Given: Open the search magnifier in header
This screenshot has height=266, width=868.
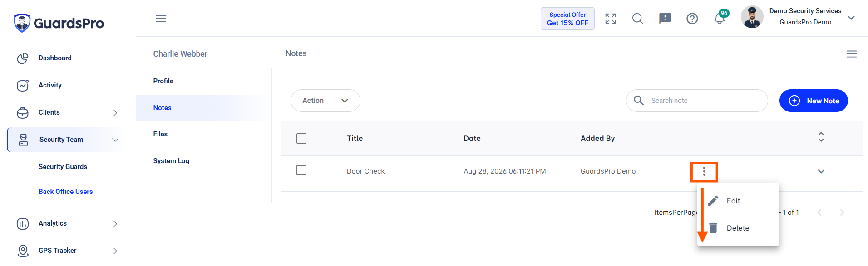Looking at the screenshot, I should pyautogui.click(x=638, y=19).
